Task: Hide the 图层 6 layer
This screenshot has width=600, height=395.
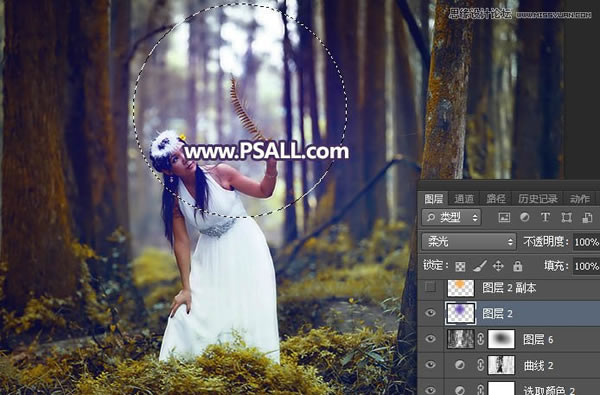Action: pyautogui.click(x=430, y=339)
